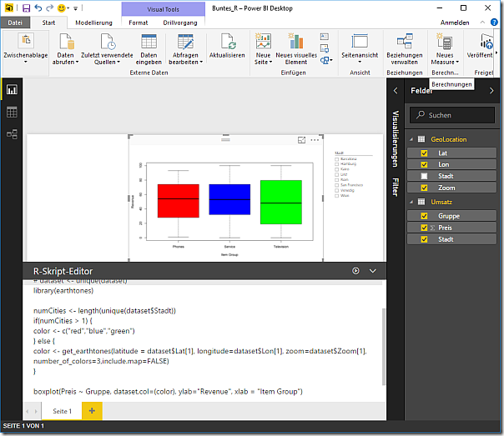The width and height of the screenshot is (504, 436).
Task: Create a Neues Measure
Action: 445,49
